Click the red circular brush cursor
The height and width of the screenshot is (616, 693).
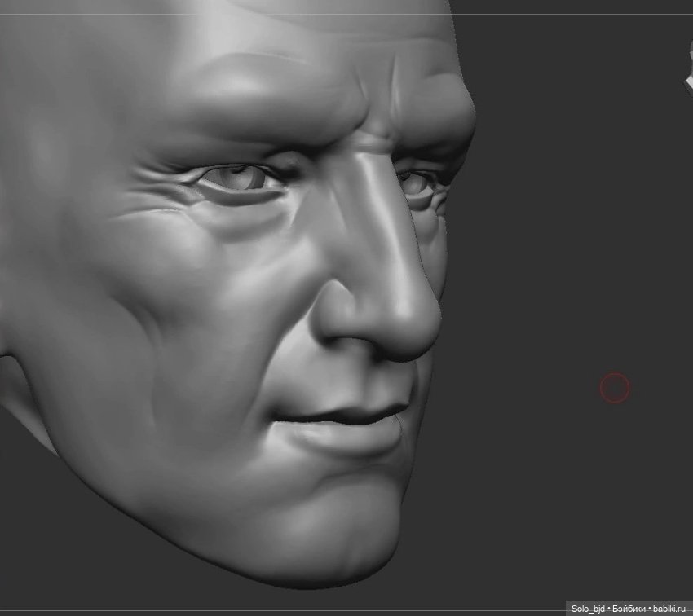615,389
